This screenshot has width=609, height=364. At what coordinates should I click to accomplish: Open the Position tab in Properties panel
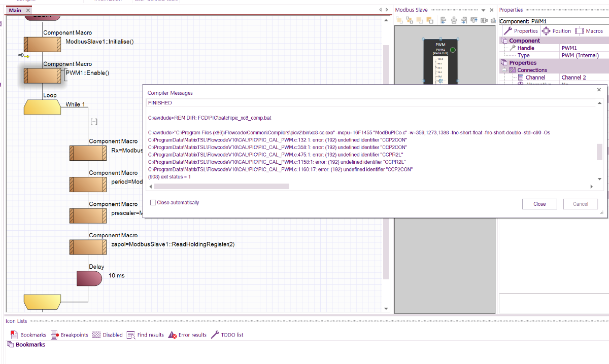pos(557,31)
